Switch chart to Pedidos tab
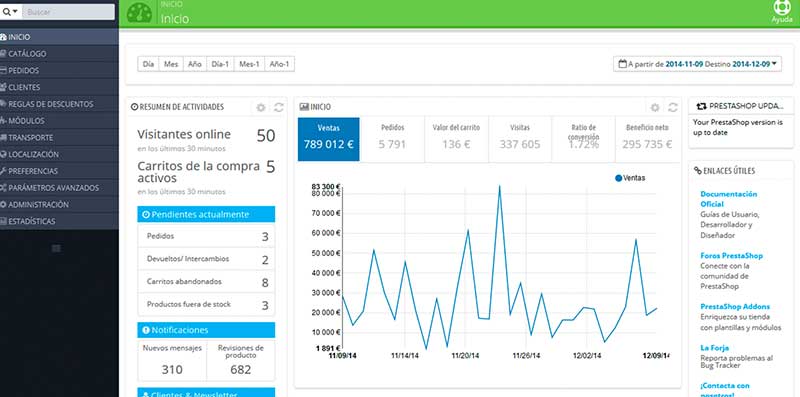 coord(392,139)
